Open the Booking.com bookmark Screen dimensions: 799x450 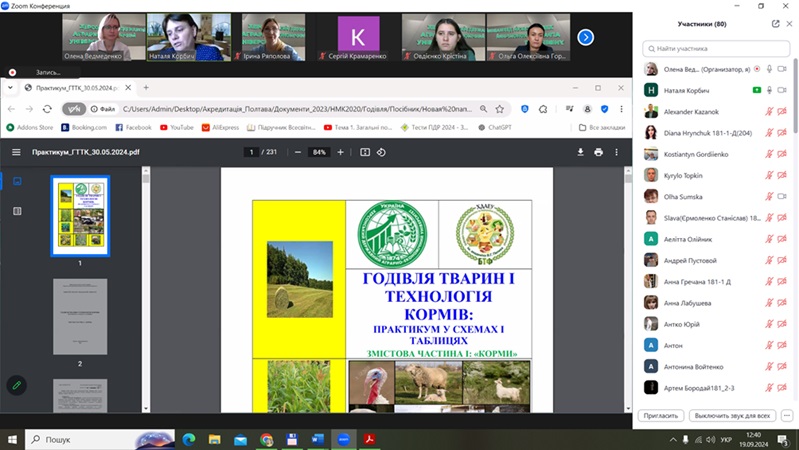84,127
